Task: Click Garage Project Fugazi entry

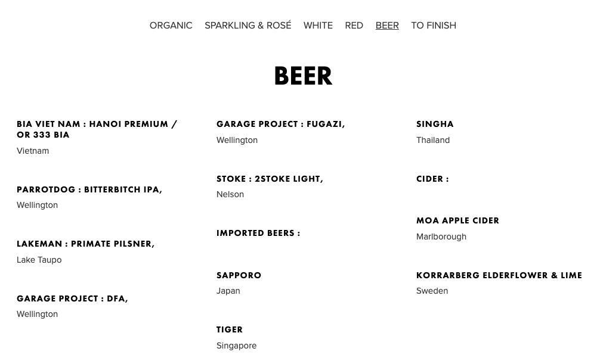Action: pyautogui.click(x=280, y=124)
